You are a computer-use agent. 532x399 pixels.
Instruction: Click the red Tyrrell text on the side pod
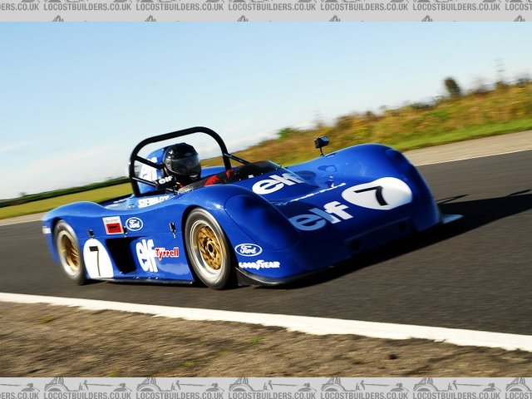point(167,253)
